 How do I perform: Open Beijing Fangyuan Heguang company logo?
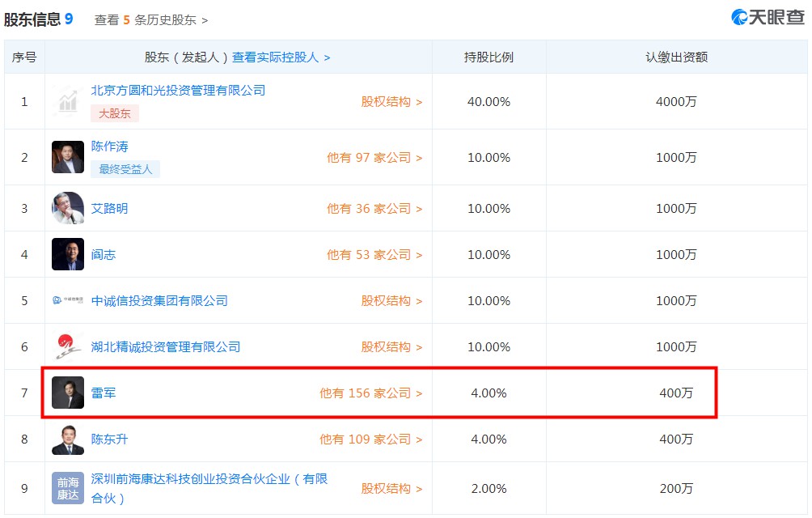tap(68, 101)
